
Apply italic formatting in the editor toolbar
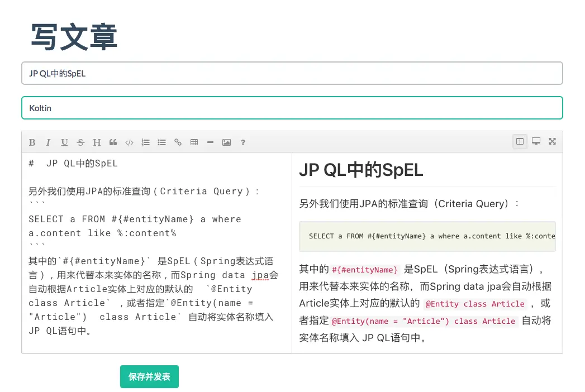[48, 142]
